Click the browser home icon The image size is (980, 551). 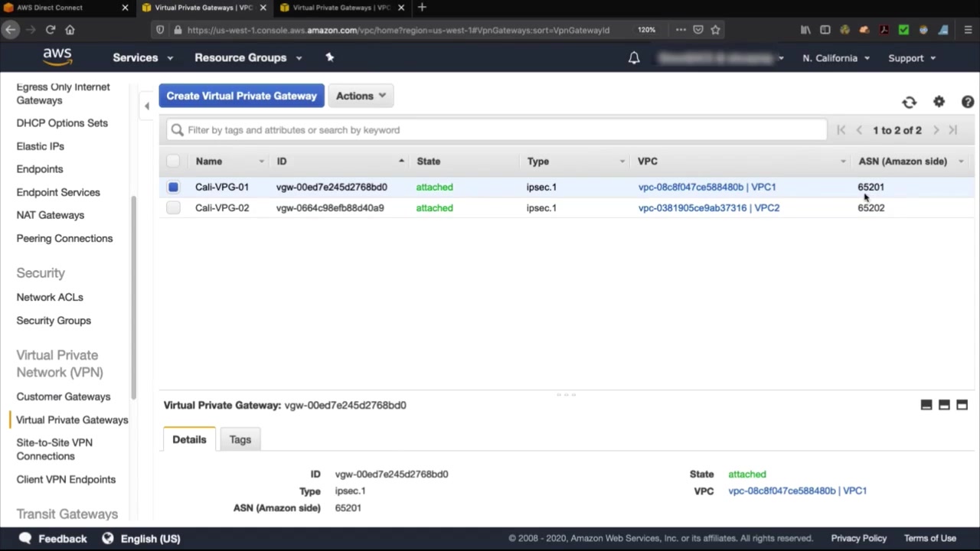(x=70, y=30)
